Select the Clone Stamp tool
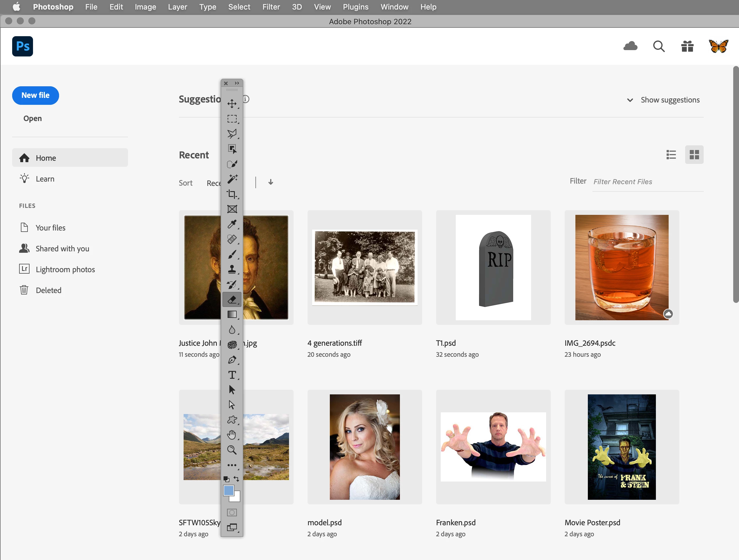This screenshot has width=739, height=560. [x=232, y=269]
